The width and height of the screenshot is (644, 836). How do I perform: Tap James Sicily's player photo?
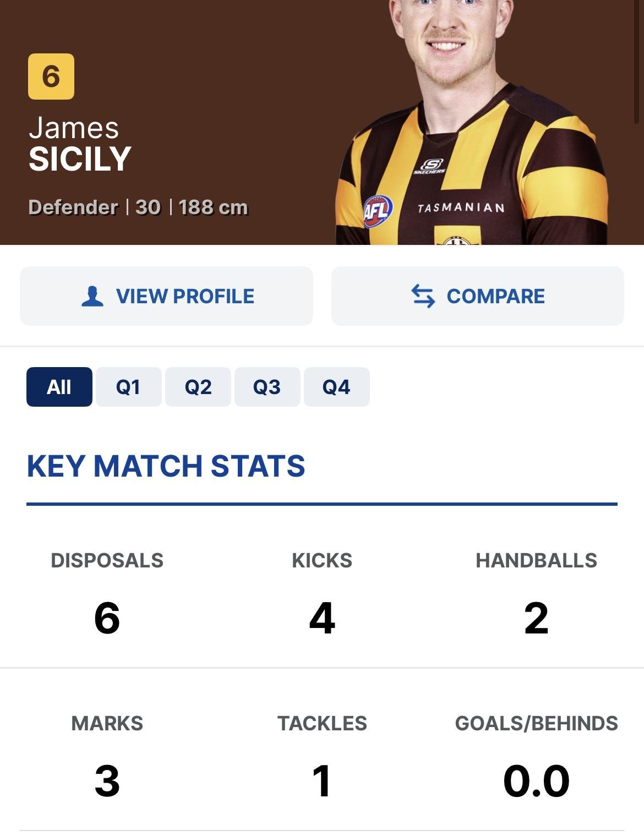(472, 122)
